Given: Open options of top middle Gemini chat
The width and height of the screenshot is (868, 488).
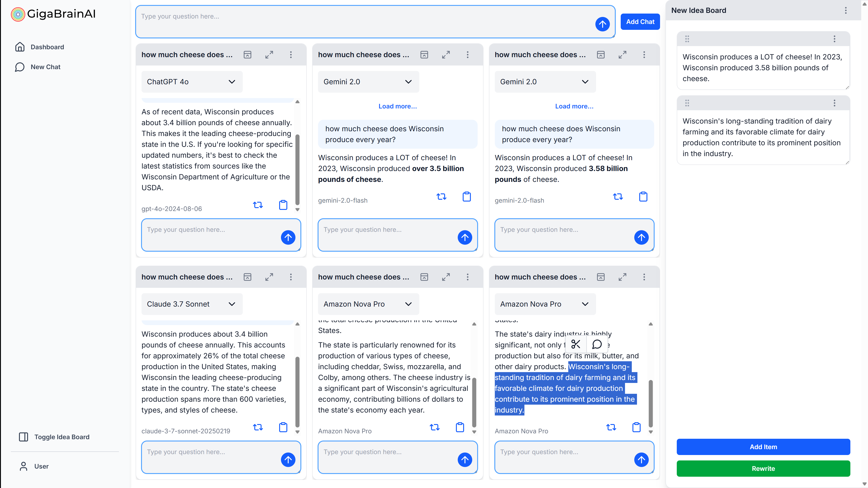Looking at the screenshot, I should (467, 54).
